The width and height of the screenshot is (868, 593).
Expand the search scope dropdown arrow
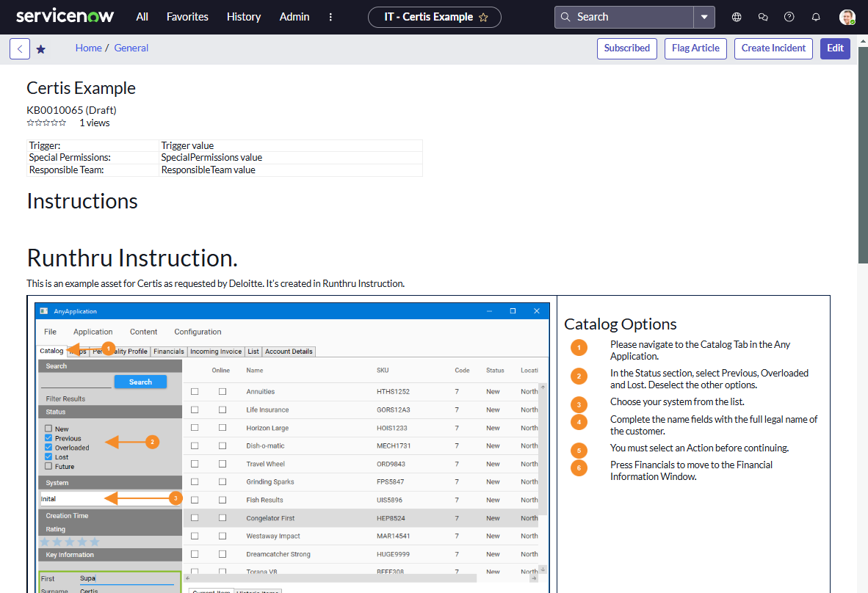point(704,17)
